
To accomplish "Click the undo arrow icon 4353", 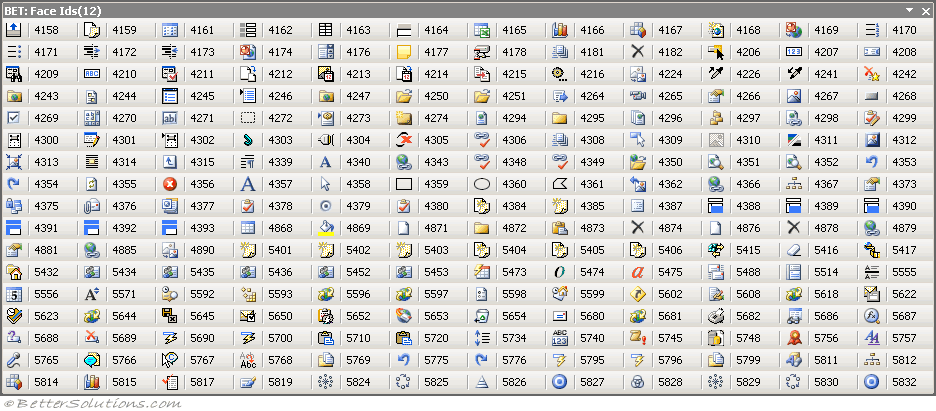I will pos(872,162).
